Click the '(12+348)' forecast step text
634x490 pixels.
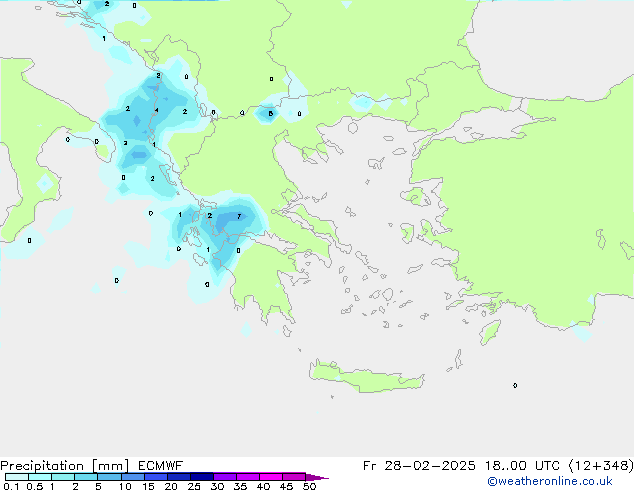(x=601, y=466)
